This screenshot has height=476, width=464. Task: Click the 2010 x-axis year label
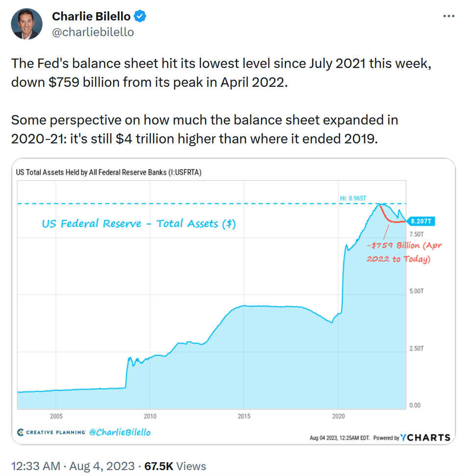[x=150, y=416]
